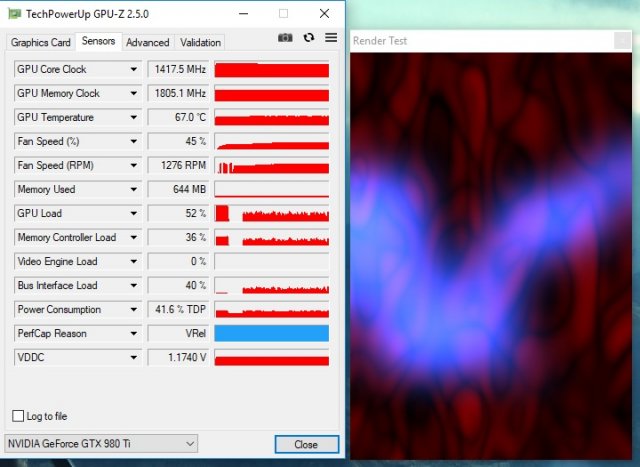The image size is (640, 467).
Task: Expand the GPU Core Clock sensor dropdown
Action: 134,70
